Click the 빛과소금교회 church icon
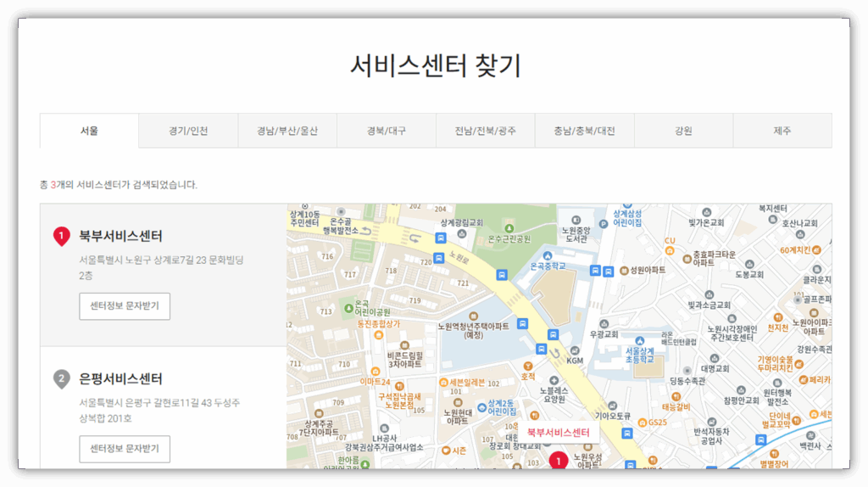868x487 pixels. coord(709,294)
